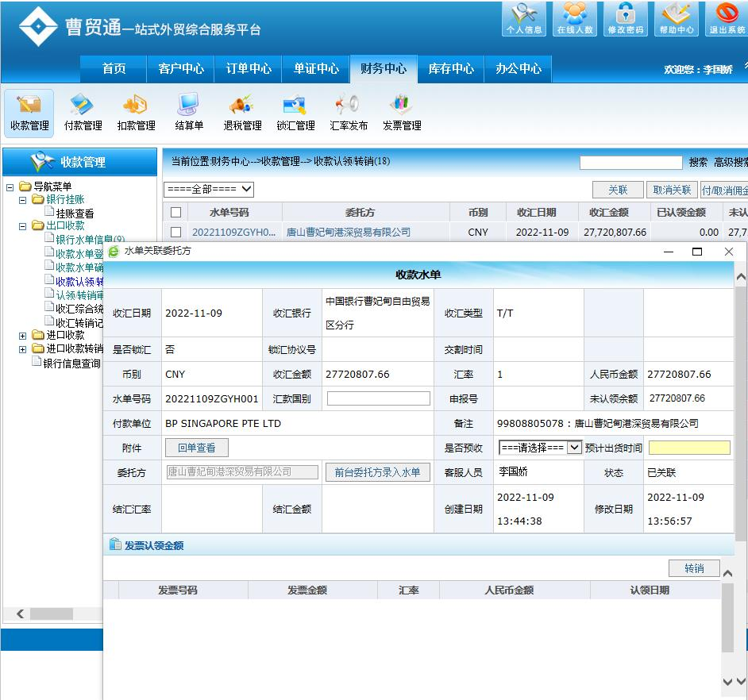Click the 转销 button

click(x=694, y=568)
